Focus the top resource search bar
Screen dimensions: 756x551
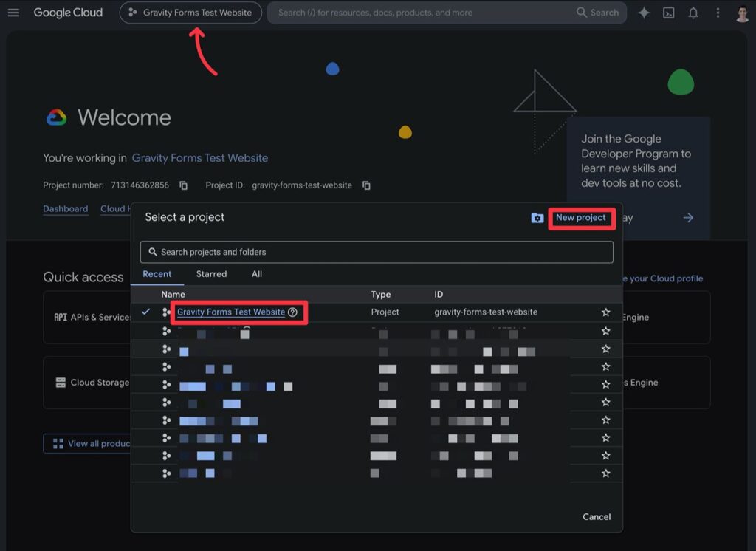(447, 13)
